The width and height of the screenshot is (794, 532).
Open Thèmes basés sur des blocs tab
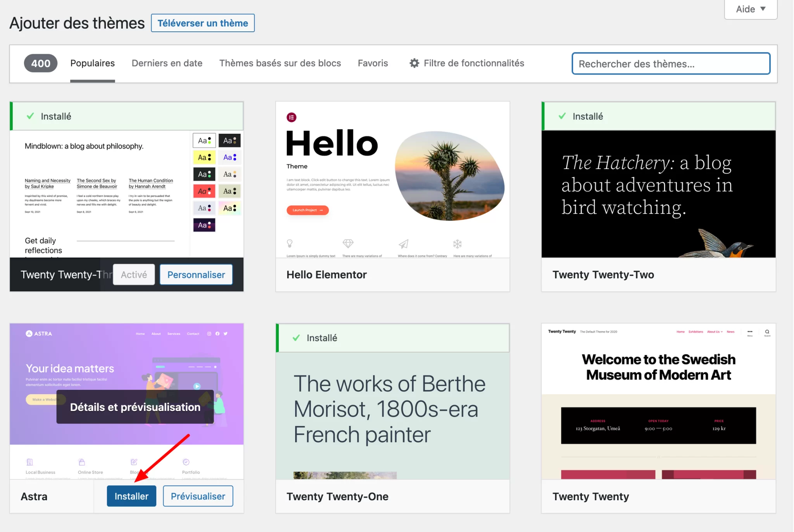(x=280, y=63)
